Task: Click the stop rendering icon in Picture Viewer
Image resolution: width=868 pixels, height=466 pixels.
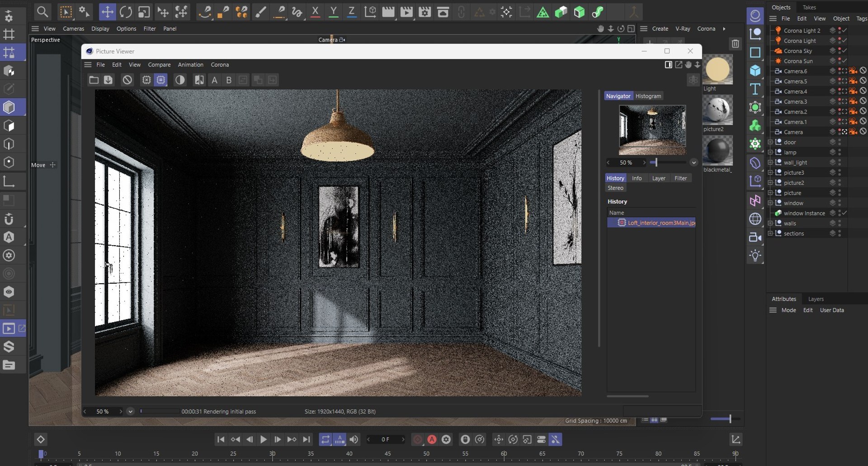Action: point(127,80)
